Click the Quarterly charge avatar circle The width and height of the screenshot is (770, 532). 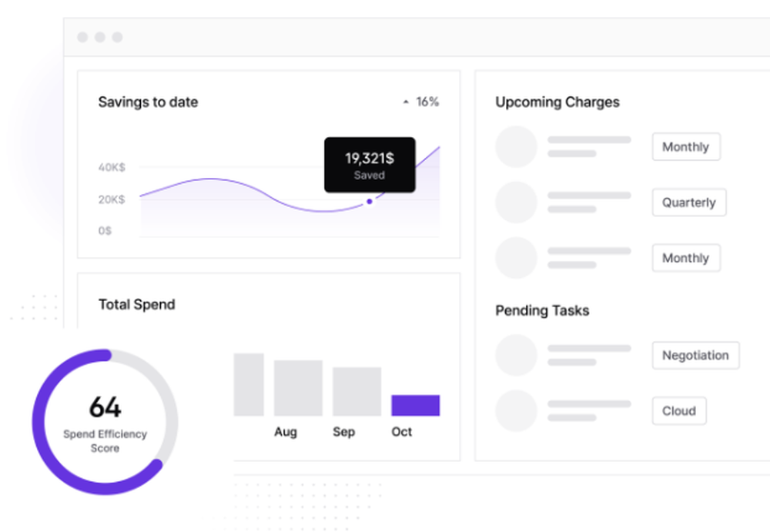click(516, 202)
